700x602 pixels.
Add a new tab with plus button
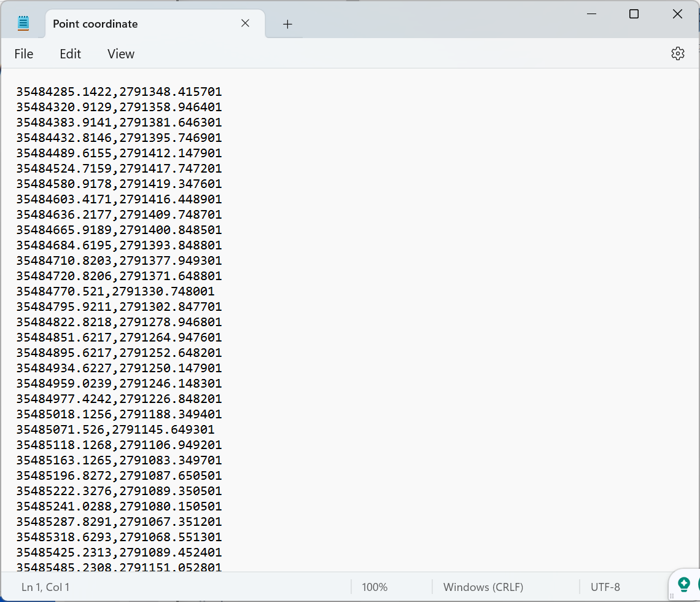[287, 24]
